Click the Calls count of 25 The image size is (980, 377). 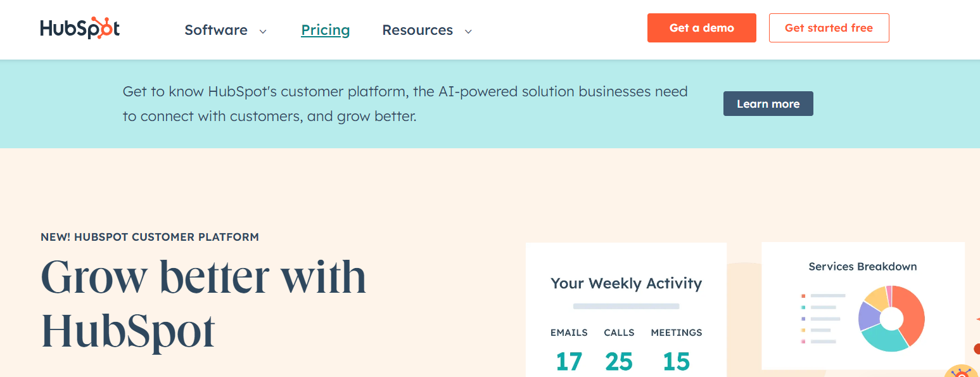(x=618, y=361)
